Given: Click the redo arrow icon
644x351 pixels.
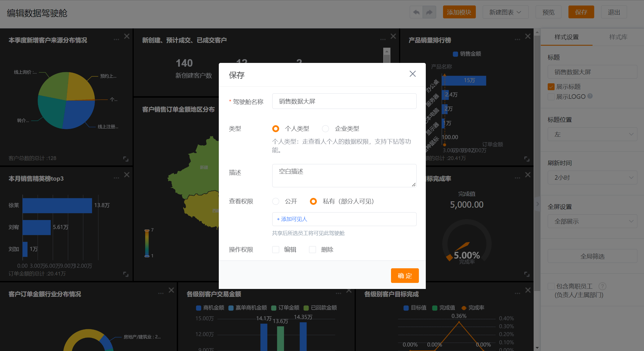Looking at the screenshot, I should [429, 12].
